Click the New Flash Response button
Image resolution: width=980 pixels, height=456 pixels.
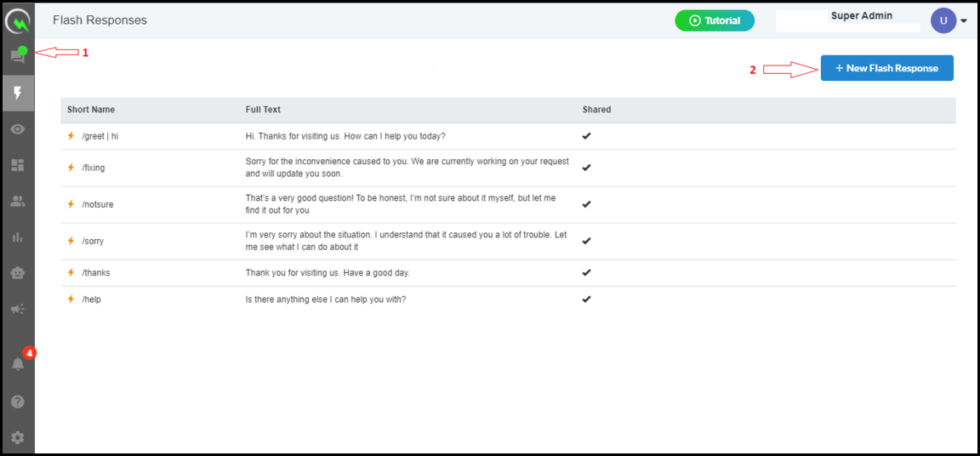coord(887,68)
